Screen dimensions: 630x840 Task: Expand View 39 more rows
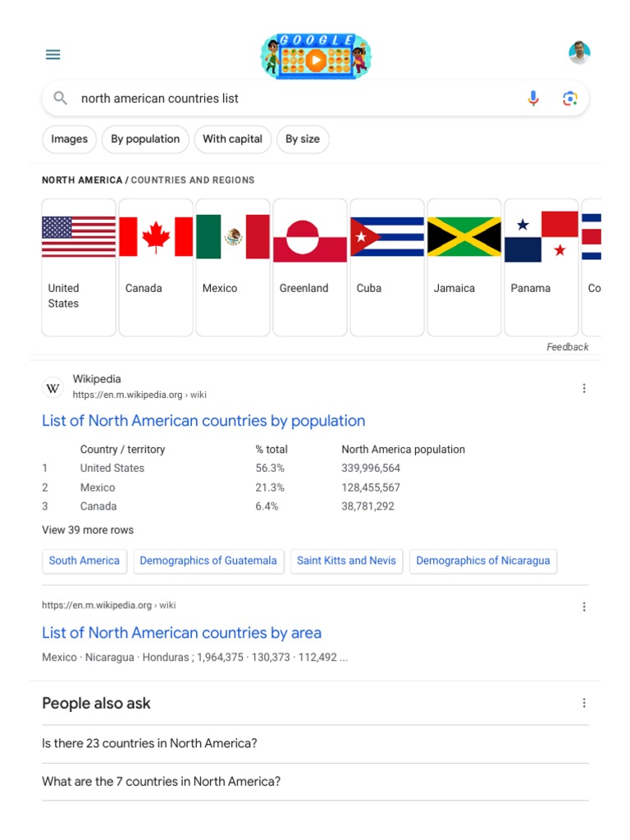tap(88, 530)
